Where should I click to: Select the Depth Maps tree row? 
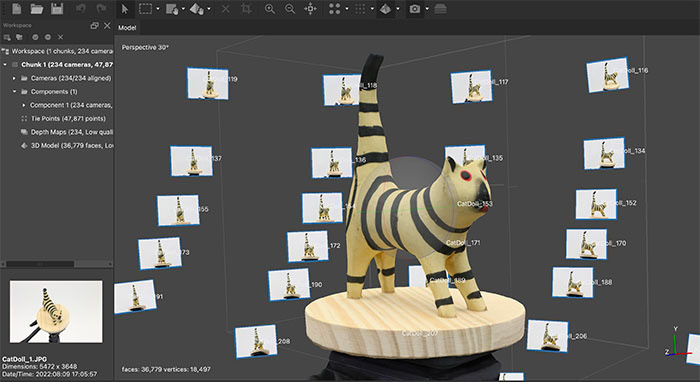[x=57, y=132]
